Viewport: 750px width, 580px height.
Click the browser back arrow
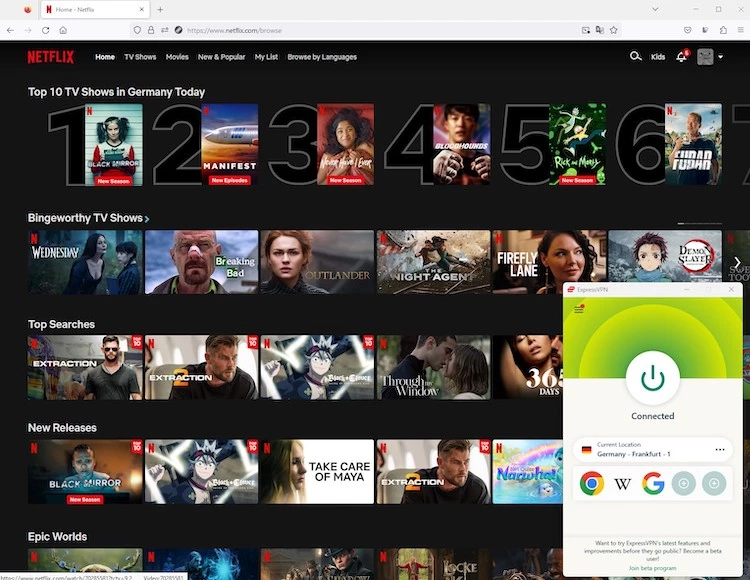click(10, 30)
